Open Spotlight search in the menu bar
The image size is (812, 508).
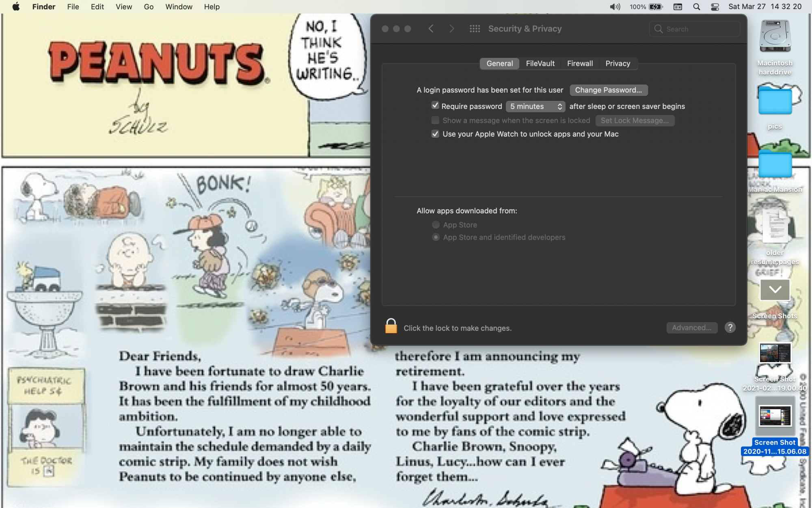click(697, 7)
